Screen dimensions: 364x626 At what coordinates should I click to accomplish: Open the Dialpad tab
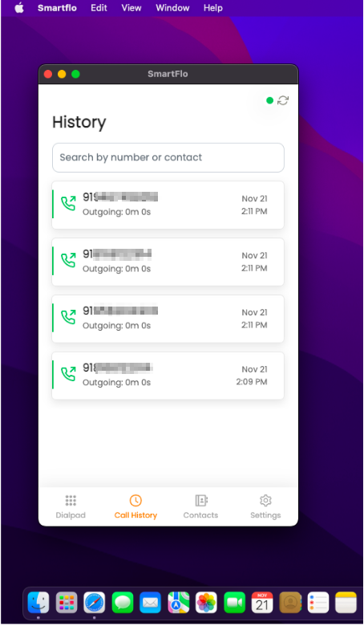tap(71, 506)
